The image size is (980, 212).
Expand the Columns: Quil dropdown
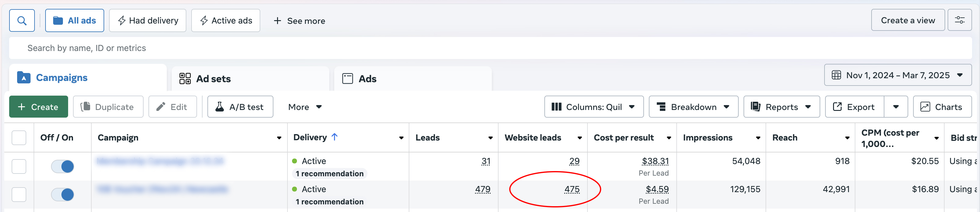point(594,107)
